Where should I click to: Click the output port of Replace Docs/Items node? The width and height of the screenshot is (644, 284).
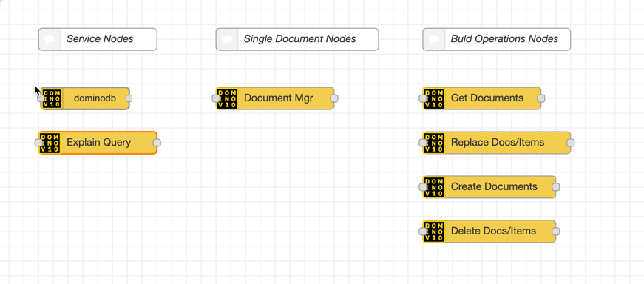tap(571, 143)
